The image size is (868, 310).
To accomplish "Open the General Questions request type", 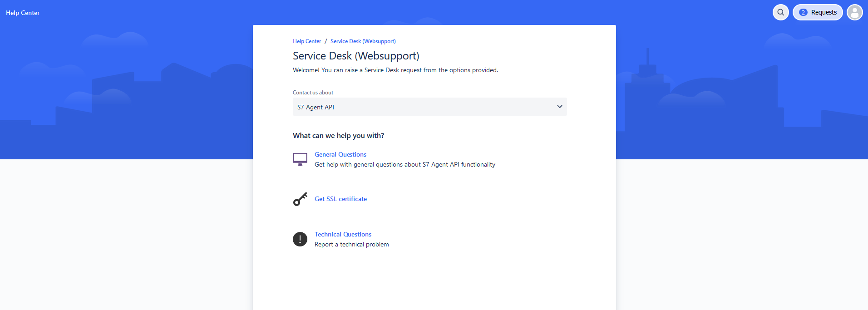I will pos(340,154).
